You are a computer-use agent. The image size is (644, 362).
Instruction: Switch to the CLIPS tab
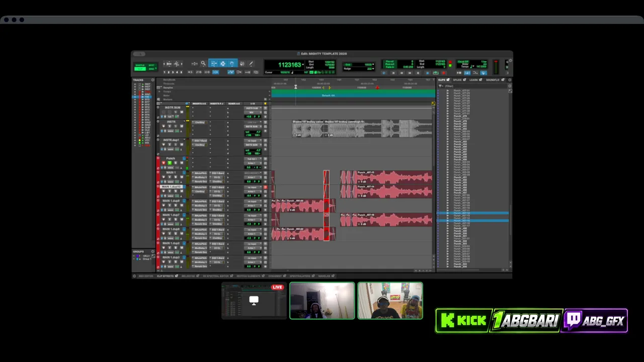click(x=442, y=80)
